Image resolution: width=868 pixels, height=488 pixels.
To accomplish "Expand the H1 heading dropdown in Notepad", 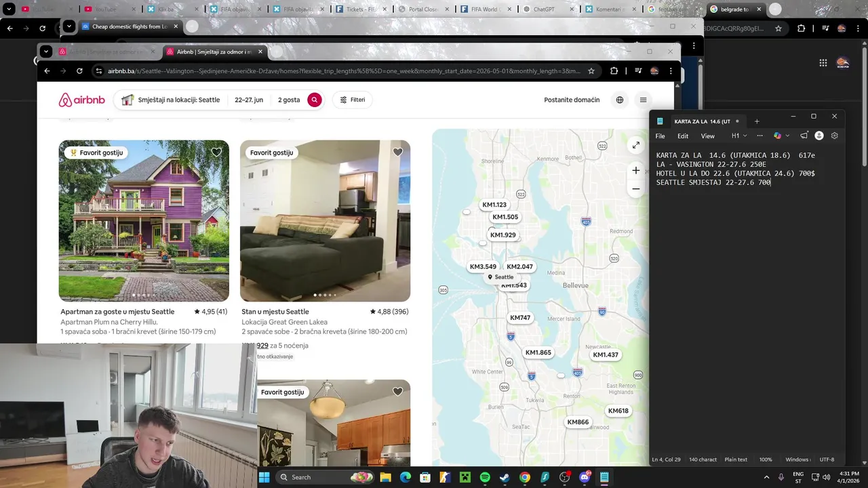I will [739, 136].
